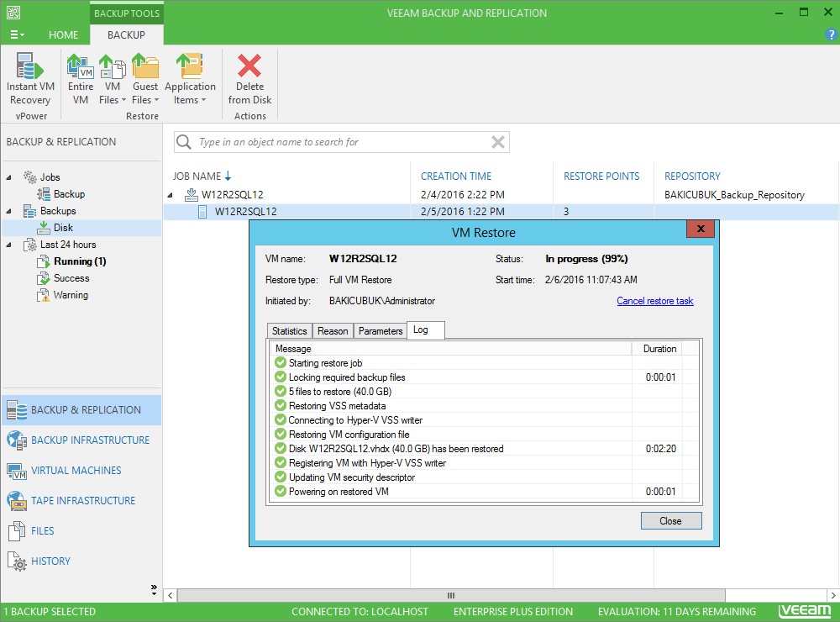Open the Tape Infrastructure view
This screenshot has width=840, height=622.
[x=83, y=501]
